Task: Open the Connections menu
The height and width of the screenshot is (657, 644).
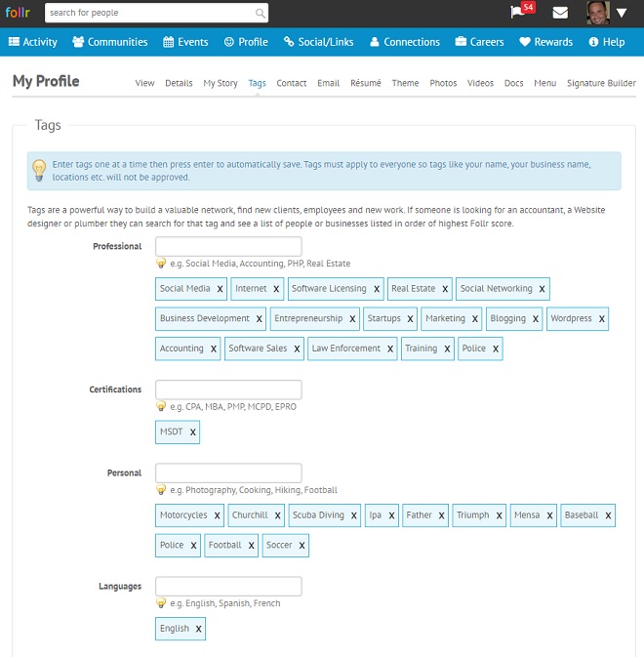Action: [405, 42]
